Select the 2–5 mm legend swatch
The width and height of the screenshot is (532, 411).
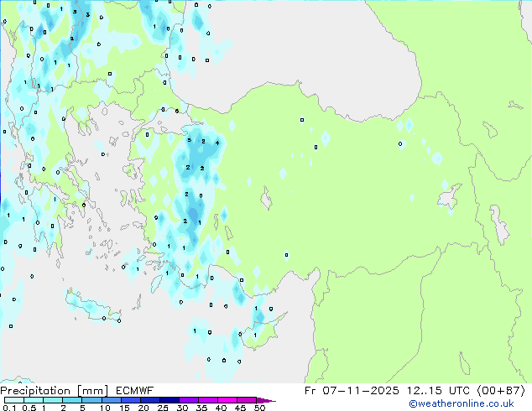(x=72, y=400)
